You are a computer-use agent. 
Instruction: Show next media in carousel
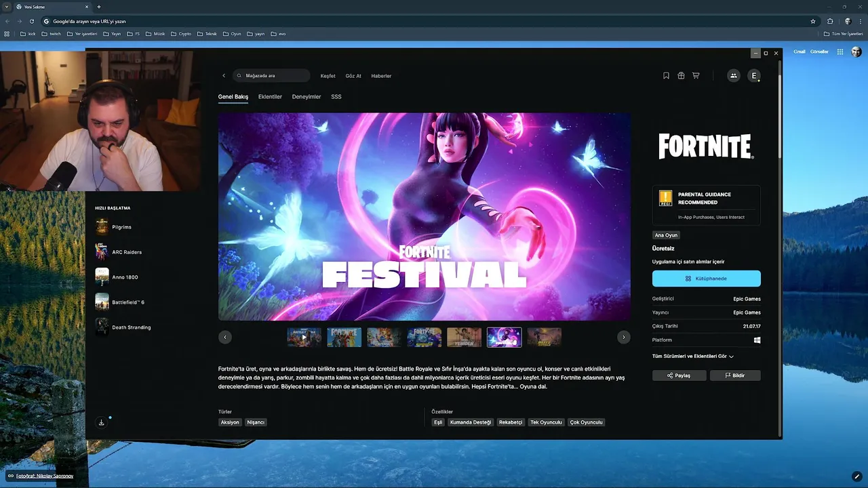tap(623, 337)
